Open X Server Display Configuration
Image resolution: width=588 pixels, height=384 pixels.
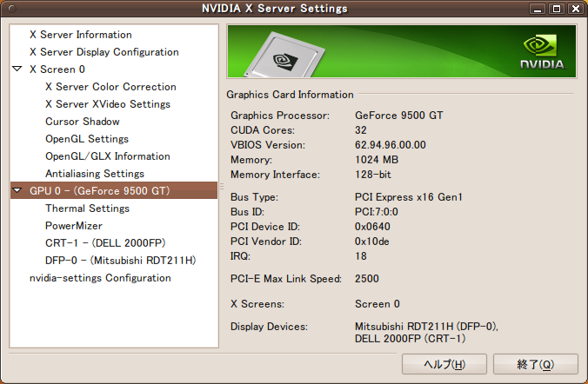click(104, 52)
